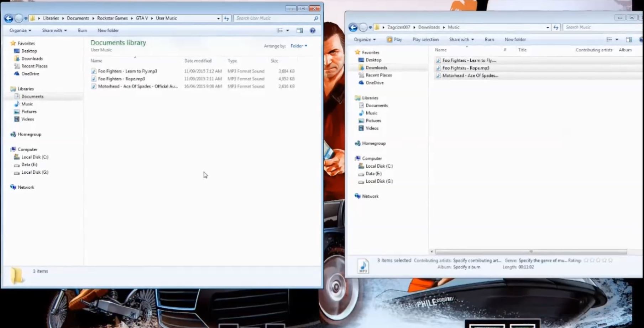This screenshot has height=328, width=644.
Task: Click Specify album field in details pane
Action: coord(467,267)
